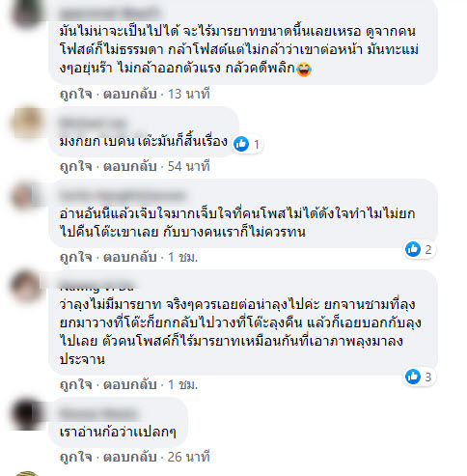Open the avatar beside the ว่าลุงไม่มีมารยาท comment

click(27, 287)
